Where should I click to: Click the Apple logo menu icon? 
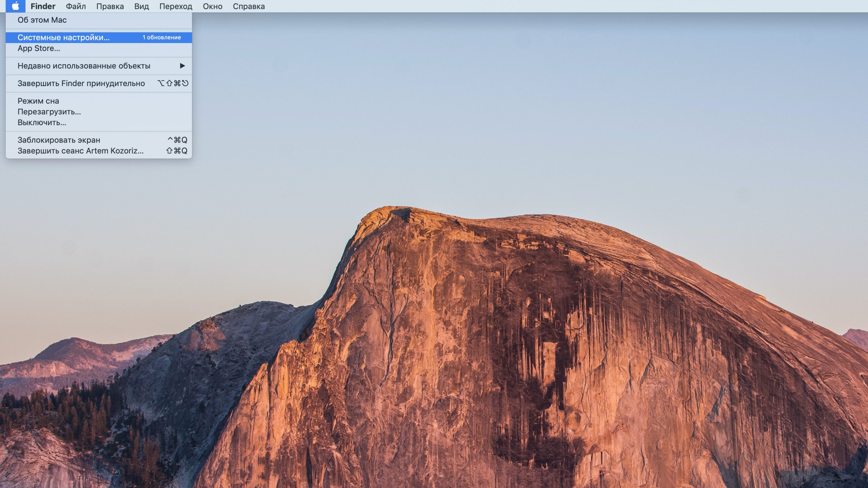[x=15, y=6]
